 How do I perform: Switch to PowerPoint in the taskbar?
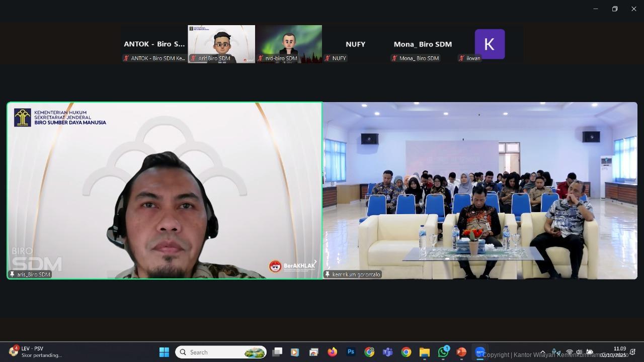point(461,352)
